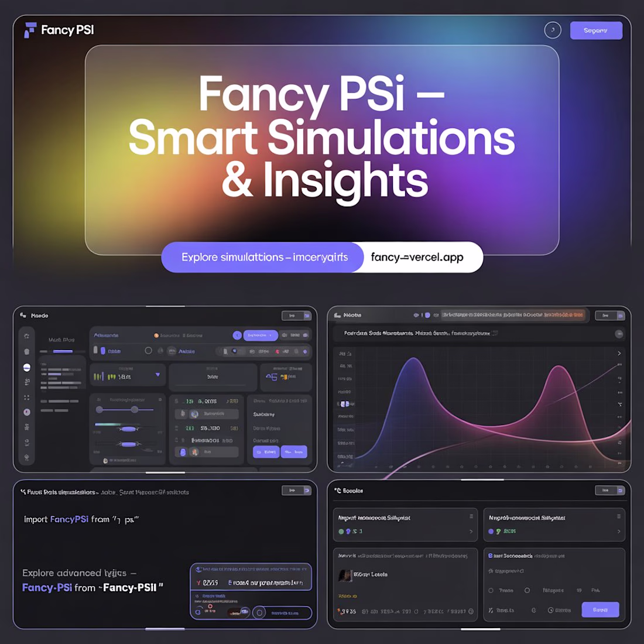Click the left handle of the range slider

pos(100,409)
